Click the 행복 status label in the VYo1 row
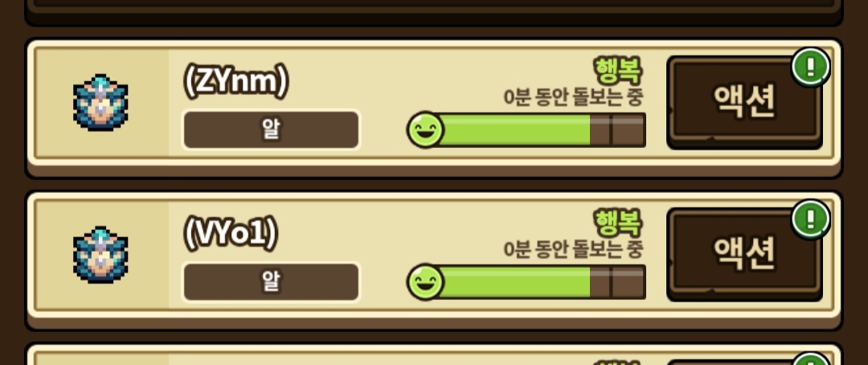Viewport: 868px width, 365px height. [x=618, y=223]
